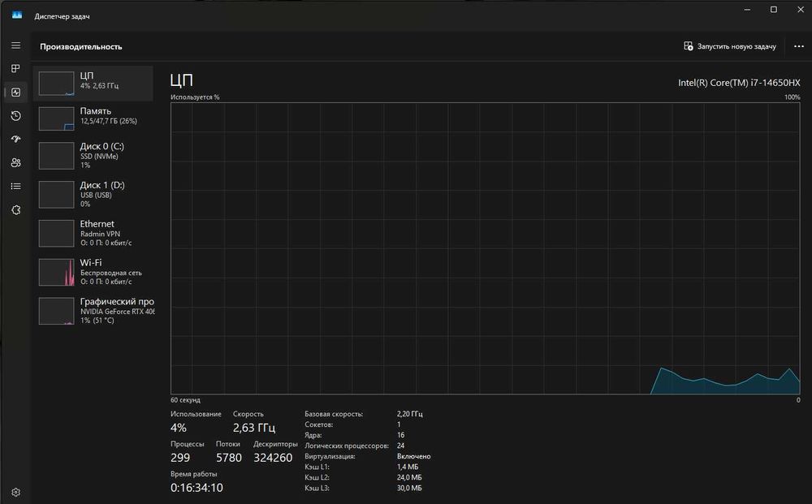Open Task Manager settings gear
Screen dimensions: 812x504
16,492
